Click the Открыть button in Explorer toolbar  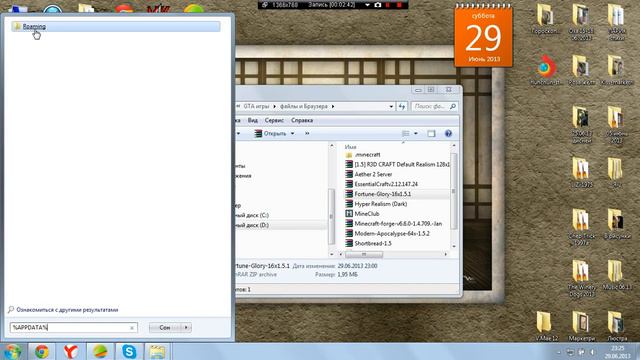click(x=271, y=133)
